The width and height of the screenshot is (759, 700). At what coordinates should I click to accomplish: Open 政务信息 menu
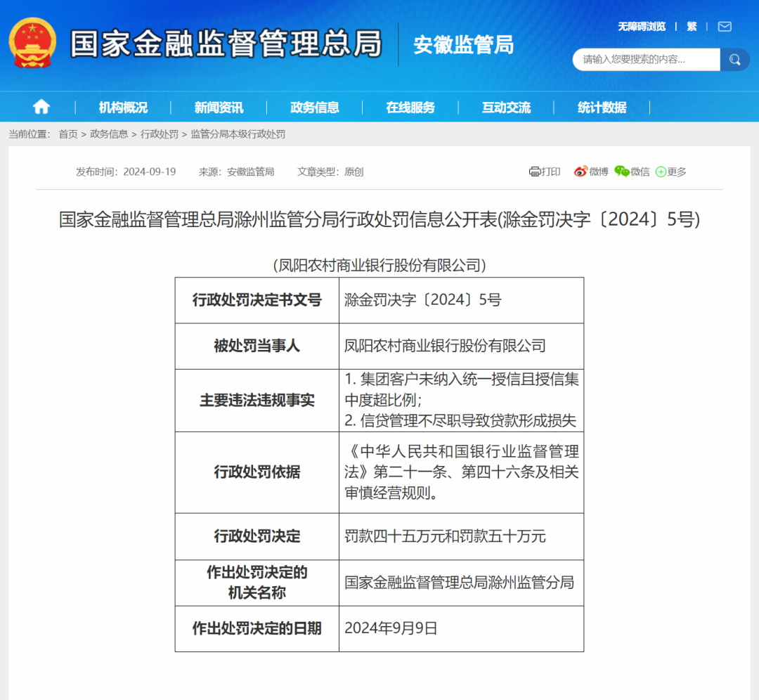[x=315, y=107]
